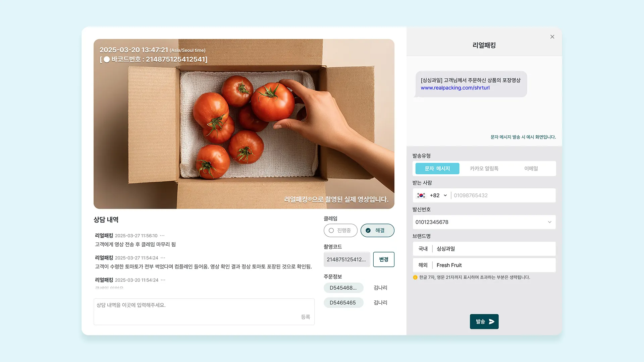The height and width of the screenshot is (362, 644).
Task: Select order tag D5465465
Action: [343, 302]
